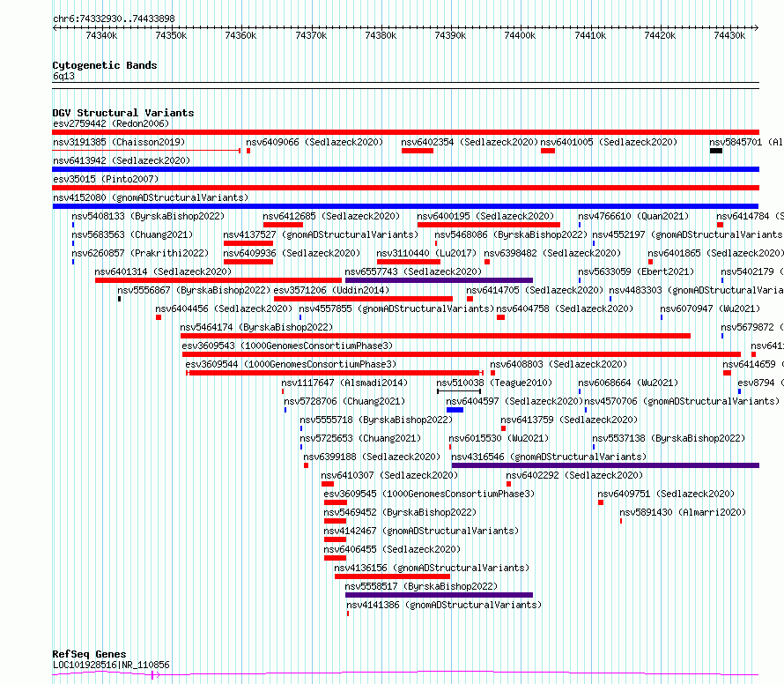
Task: Open nsv6401005 (Sedlazeck2020) variant entry
Action: (x=609, y=142)
